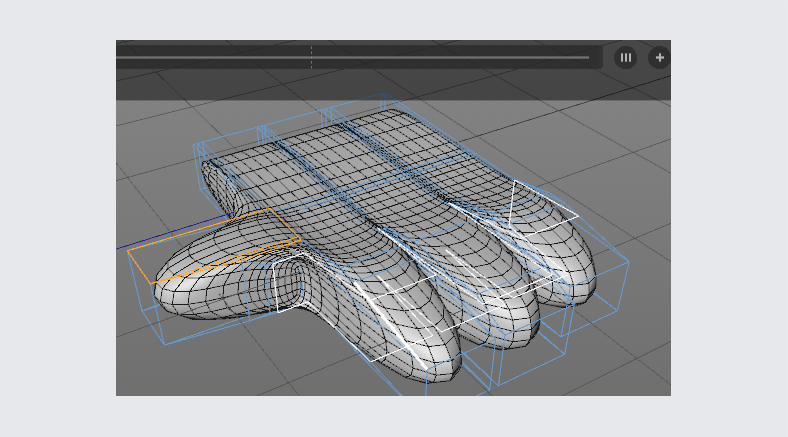Select the orange highlighted thumb controller box
The width and height of the screenshot is (788, 437).
[x=214, y=246]
